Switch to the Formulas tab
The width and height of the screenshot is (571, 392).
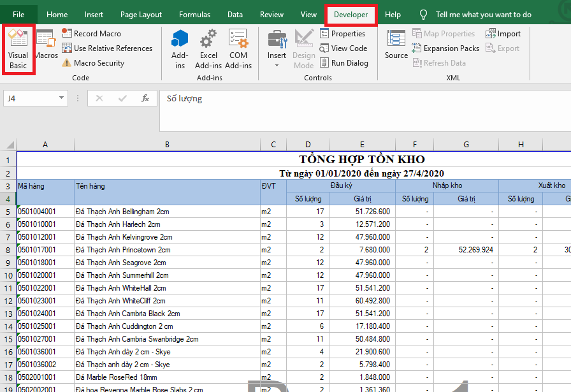pyautogui.click(x=194, y=15)
